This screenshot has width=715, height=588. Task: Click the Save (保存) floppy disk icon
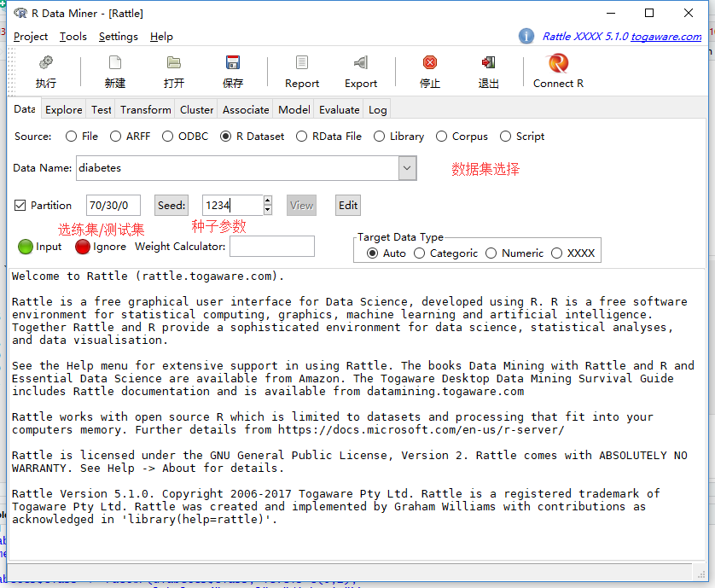233,62
